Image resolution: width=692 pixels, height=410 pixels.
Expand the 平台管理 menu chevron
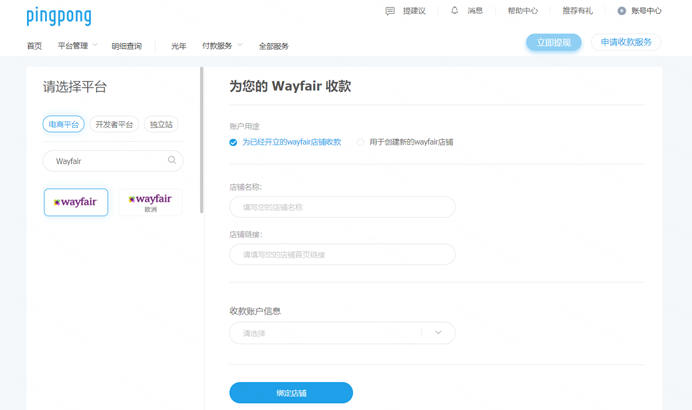[x=95, y=45]
